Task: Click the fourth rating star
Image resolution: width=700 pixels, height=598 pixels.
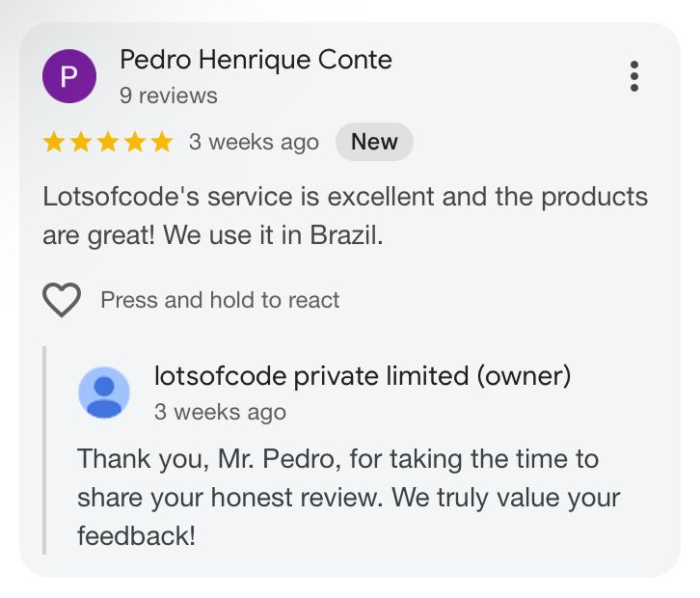Action: point(135,143)
